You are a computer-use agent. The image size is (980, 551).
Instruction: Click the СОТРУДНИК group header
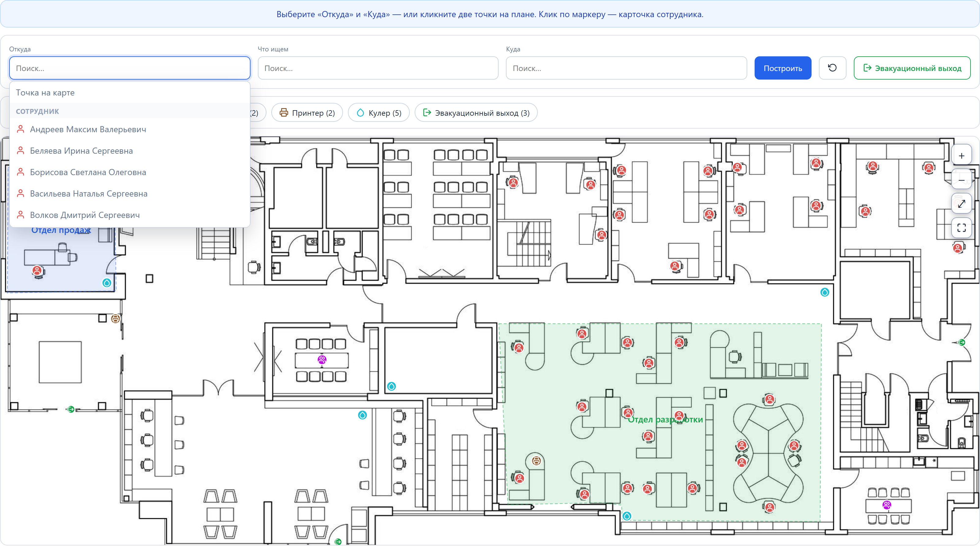pyautogui.click(x=37, y=111)
